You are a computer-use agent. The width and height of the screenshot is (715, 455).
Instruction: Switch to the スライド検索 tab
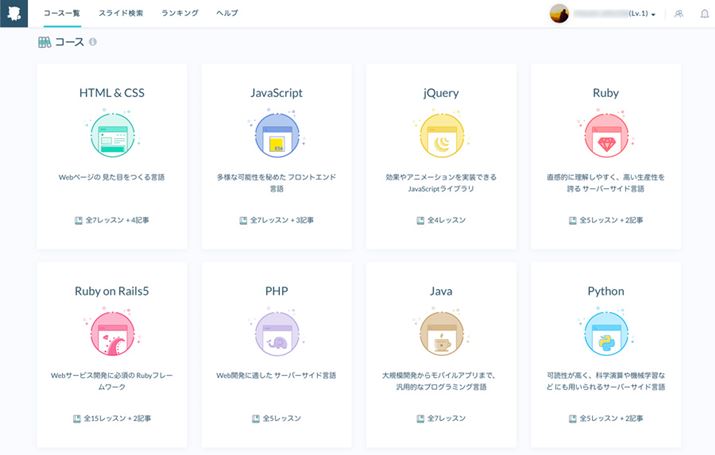[119, 14]
